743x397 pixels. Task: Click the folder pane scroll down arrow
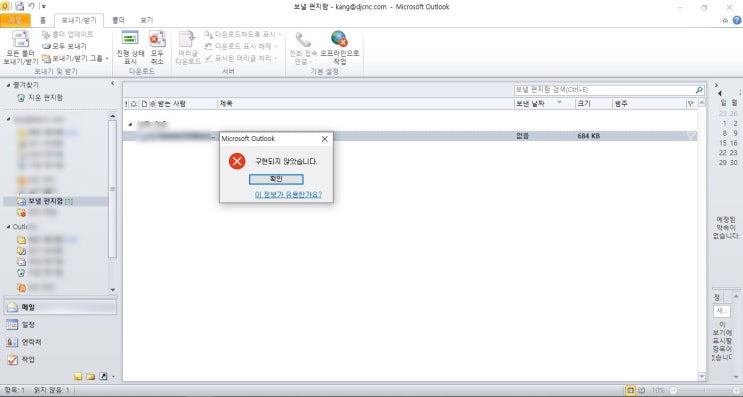click(112, 289)
